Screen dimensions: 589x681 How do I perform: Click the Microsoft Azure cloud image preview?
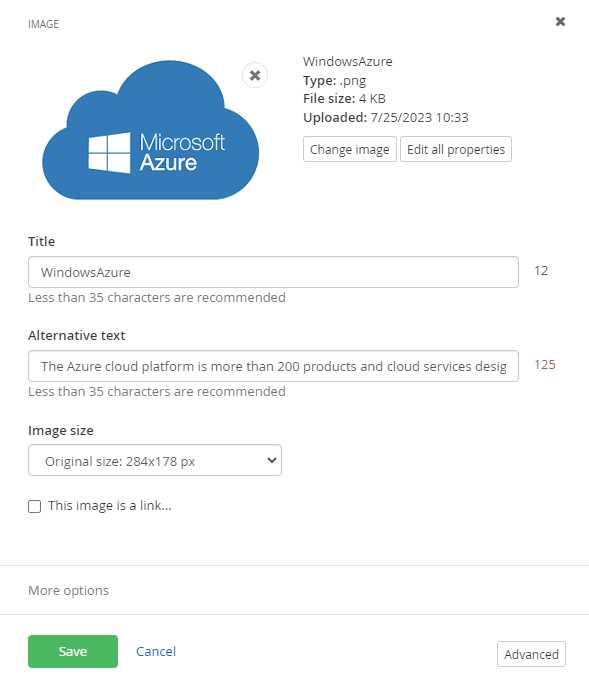click(x=150, y=130)
